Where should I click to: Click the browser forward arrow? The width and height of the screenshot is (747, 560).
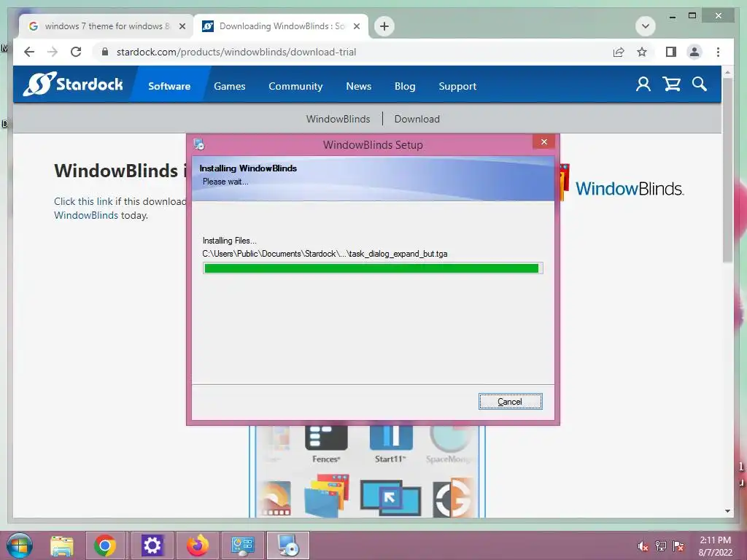(53, 52)
